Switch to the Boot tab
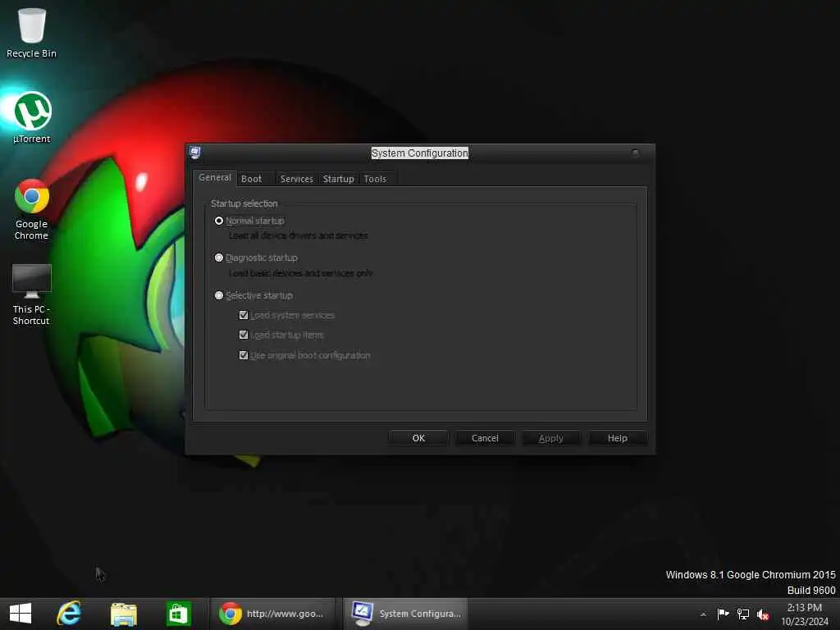The width and height of the screenshot is (840, 630). pos(251,179)
